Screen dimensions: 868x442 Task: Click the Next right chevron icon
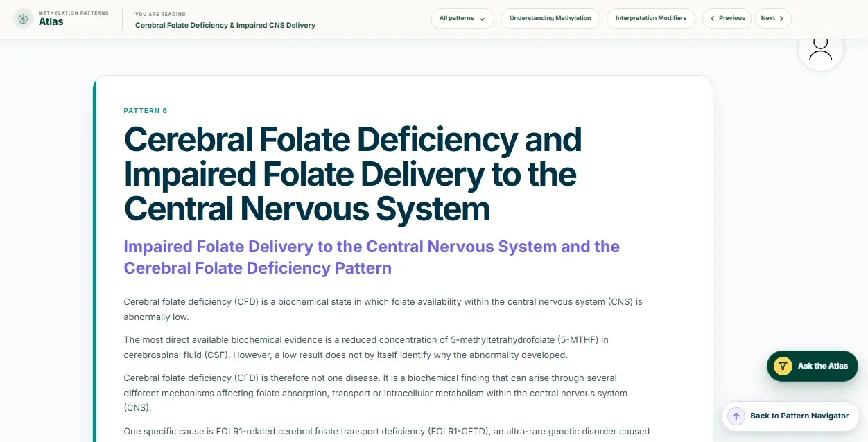tap(781, 19)
